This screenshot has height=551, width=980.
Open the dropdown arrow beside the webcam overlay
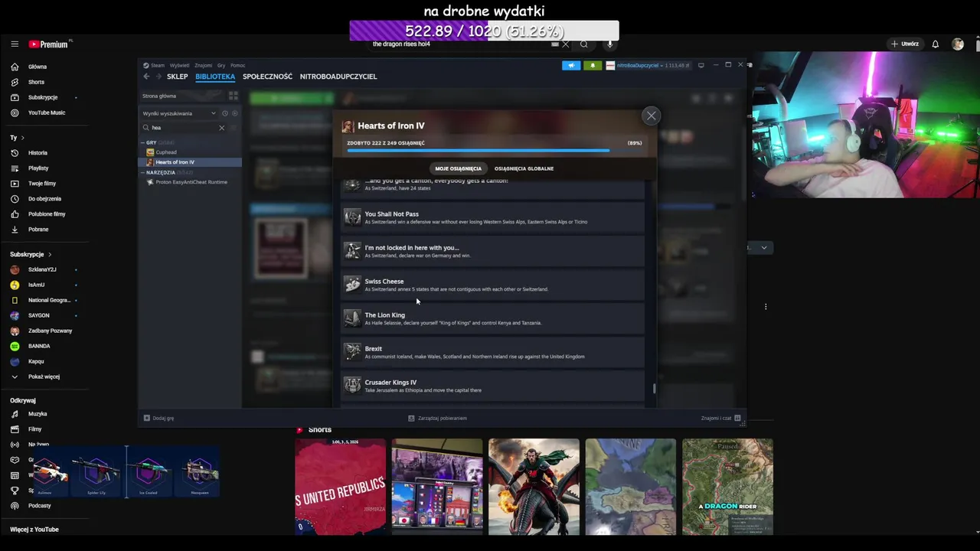click(763, 248)
